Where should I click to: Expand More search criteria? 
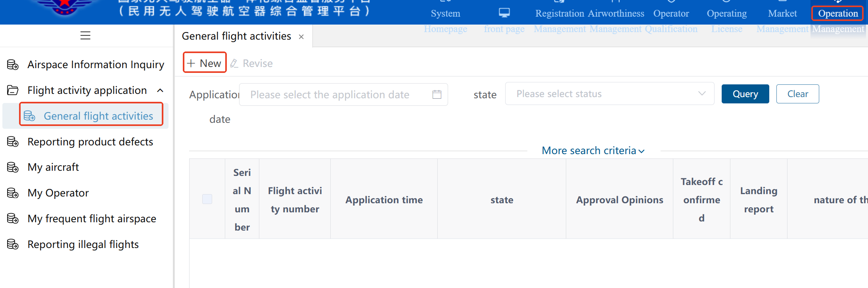(x=593, y=151)
